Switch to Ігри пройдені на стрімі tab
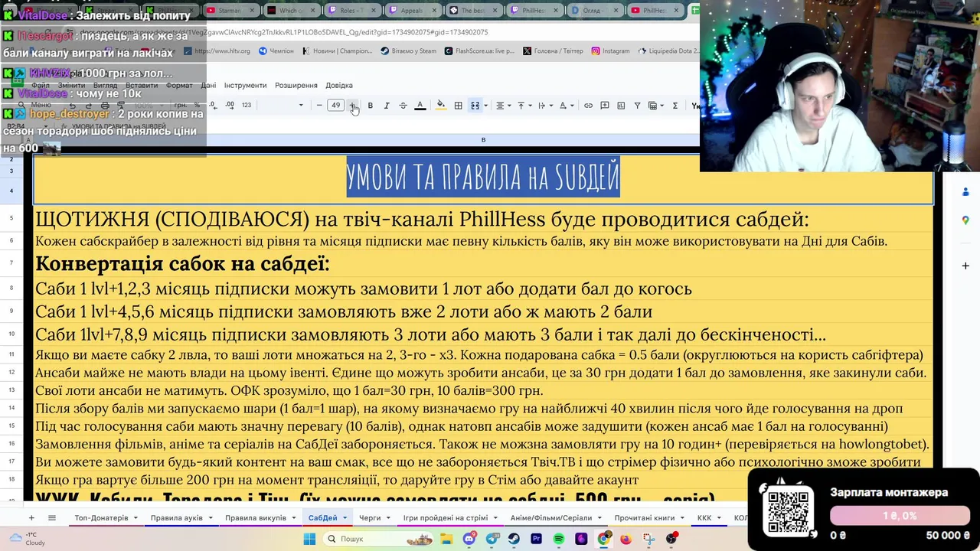980x551 pixels. pyautogui.click(x=445, y=518)
